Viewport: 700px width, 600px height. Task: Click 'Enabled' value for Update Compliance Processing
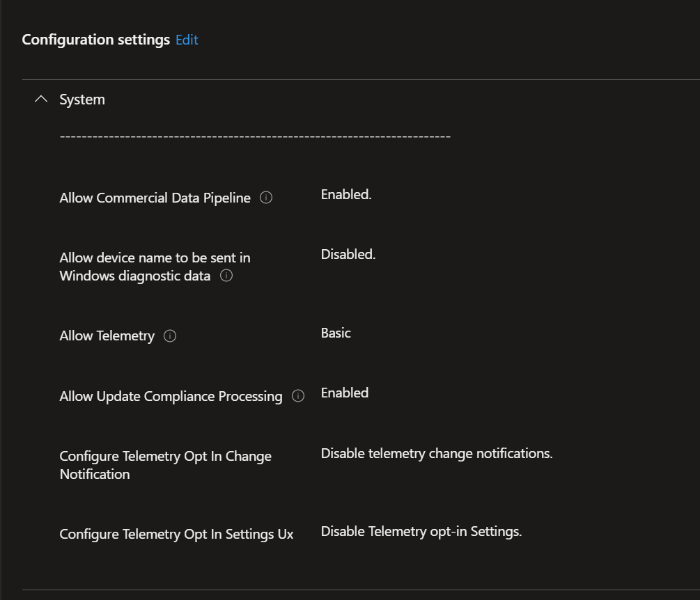345,393
